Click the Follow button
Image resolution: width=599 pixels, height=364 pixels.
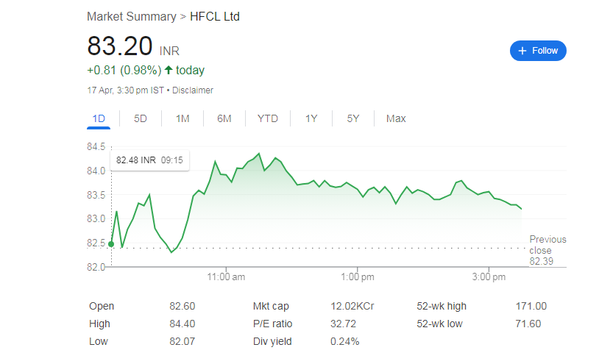(x=538, y=51)
